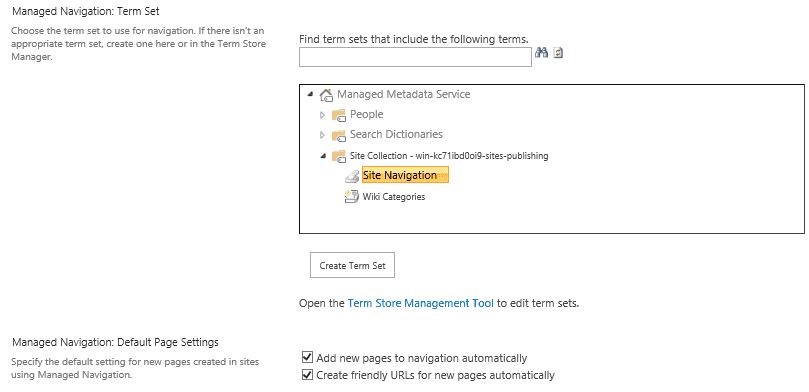
Task: Click the Site Collection group folder icon
Action: click(x=338, y=155)
